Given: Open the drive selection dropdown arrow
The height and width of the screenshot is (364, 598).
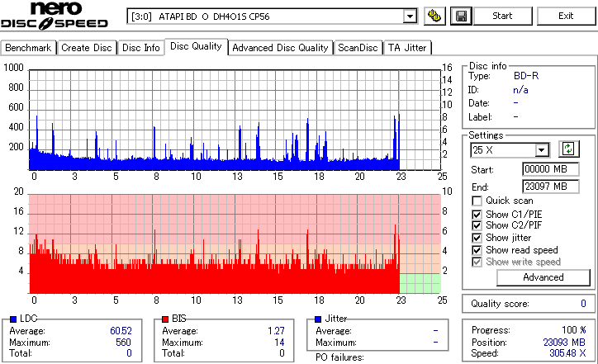Looking at the screenshot, I should [x=410, y=17].
